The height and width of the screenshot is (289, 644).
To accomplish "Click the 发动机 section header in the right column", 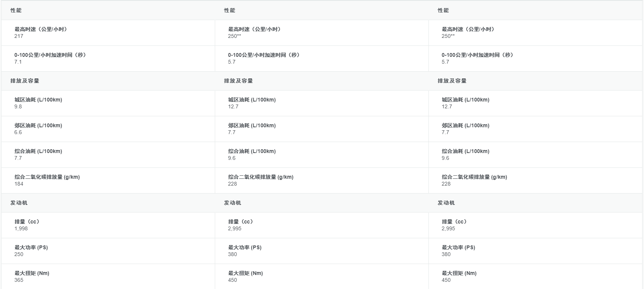I will tap(446, 203).
